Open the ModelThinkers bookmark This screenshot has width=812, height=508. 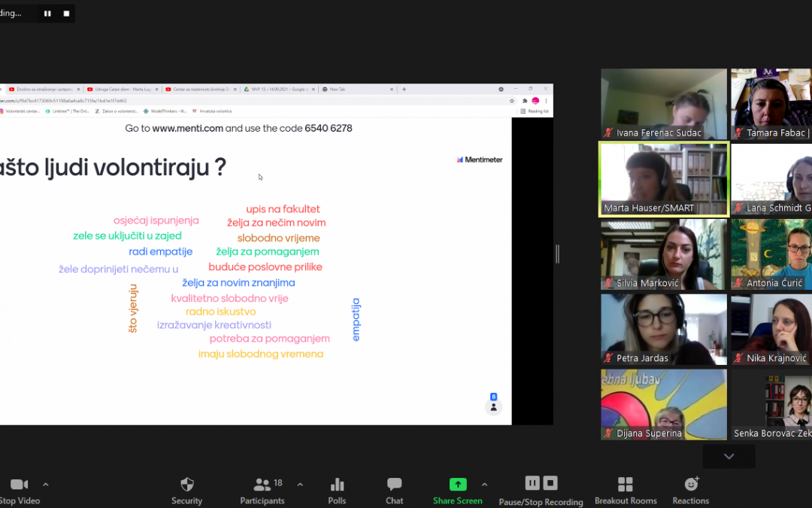165,111
